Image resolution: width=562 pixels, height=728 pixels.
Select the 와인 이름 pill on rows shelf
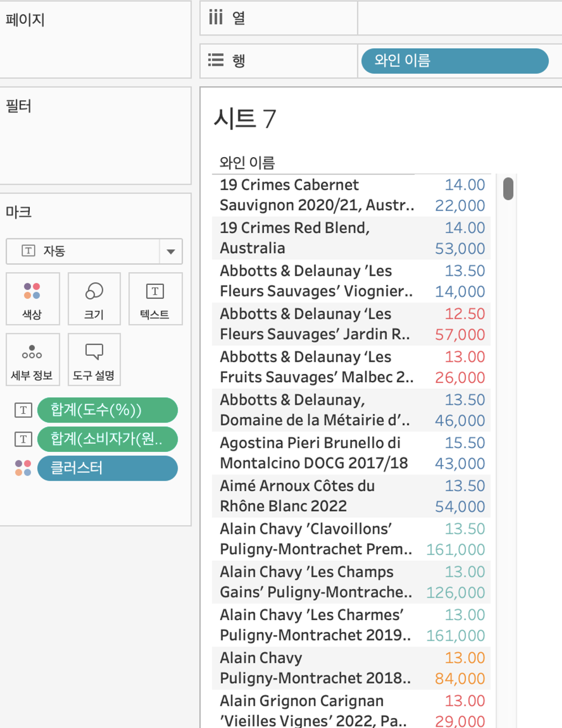click(455, 60)
